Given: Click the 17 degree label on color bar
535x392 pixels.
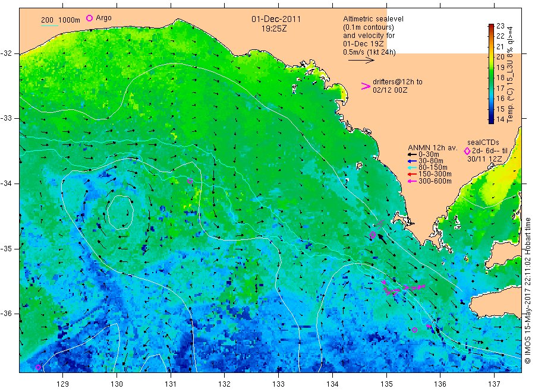Looking at the screenshot, I should (500, 88).
